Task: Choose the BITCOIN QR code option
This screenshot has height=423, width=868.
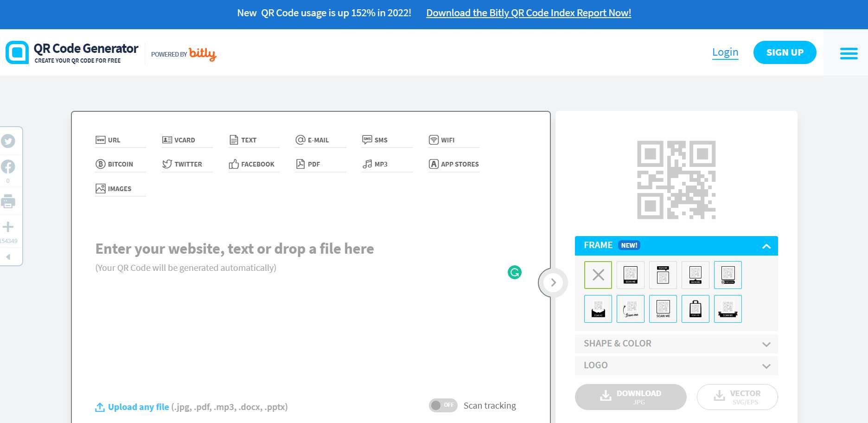Action: coord(120,164)
